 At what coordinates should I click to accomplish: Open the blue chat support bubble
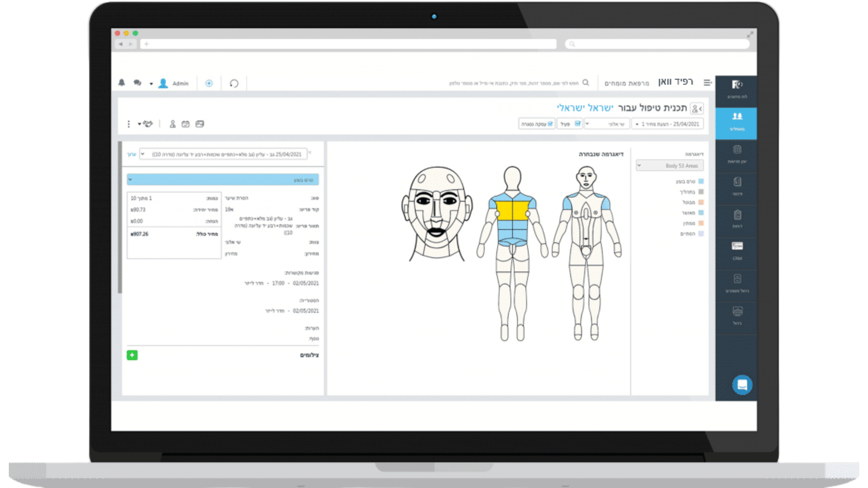[741, 385]
